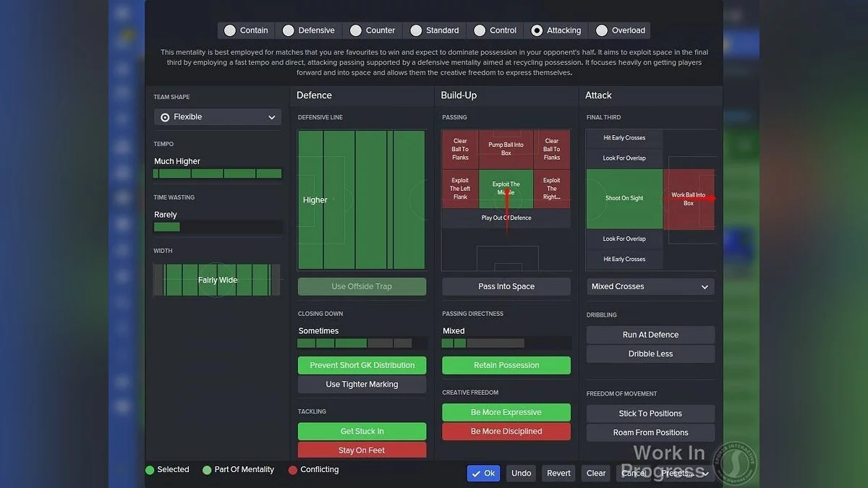Open the Mixed Crosses dropdown
868x488 pixels.
650,286
